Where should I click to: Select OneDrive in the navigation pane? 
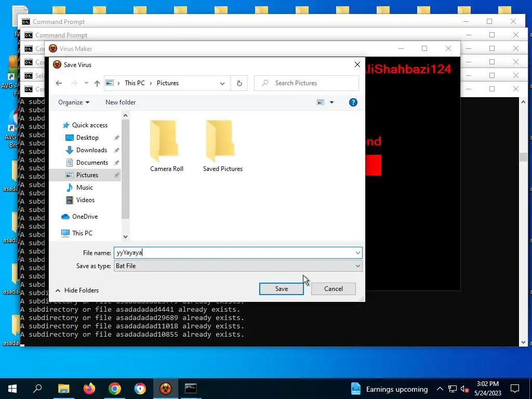coord(79,217)
